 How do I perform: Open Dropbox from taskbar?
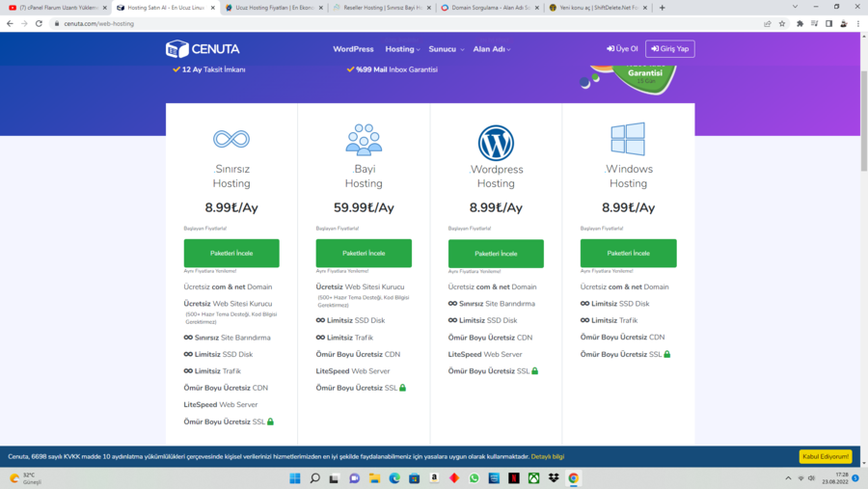coord(554,478)
